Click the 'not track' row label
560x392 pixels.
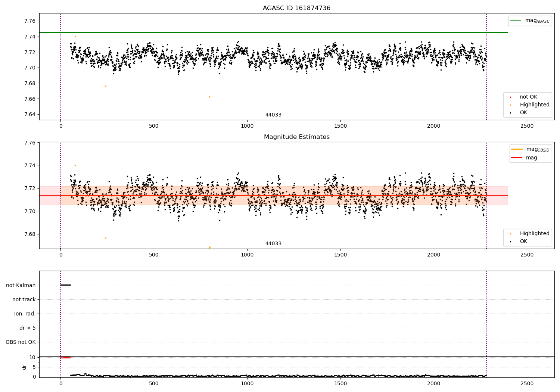point(24,299)
